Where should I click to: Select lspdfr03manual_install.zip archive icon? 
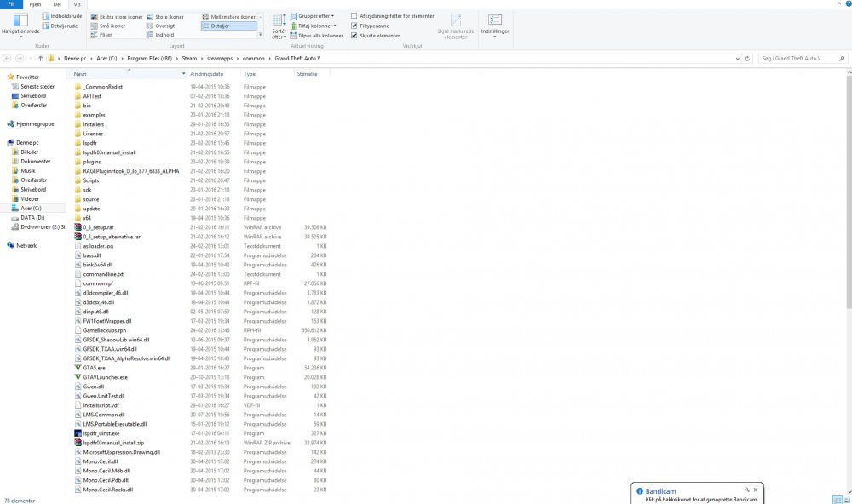pos(78,443)
